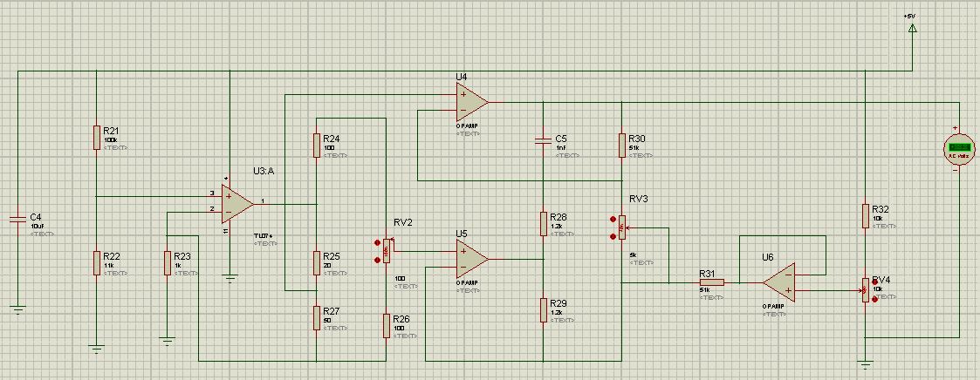Click the "RV2" reference label
The image size is (980, 380).
click(x=403, y=223)
